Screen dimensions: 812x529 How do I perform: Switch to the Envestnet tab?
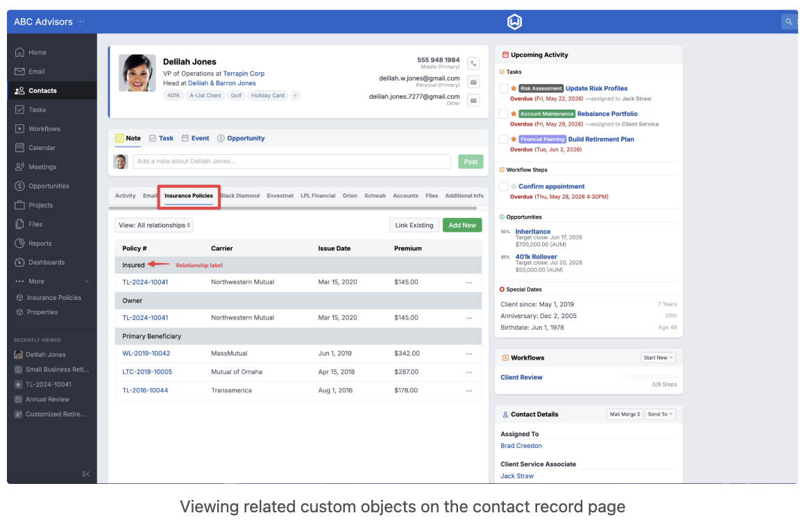pyautogui.click(x=280, y=196)
